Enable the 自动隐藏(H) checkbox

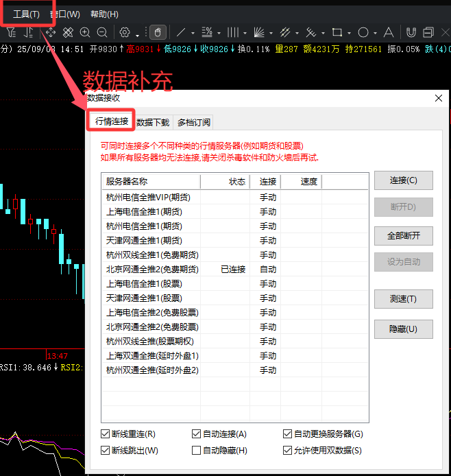point(197,451)
